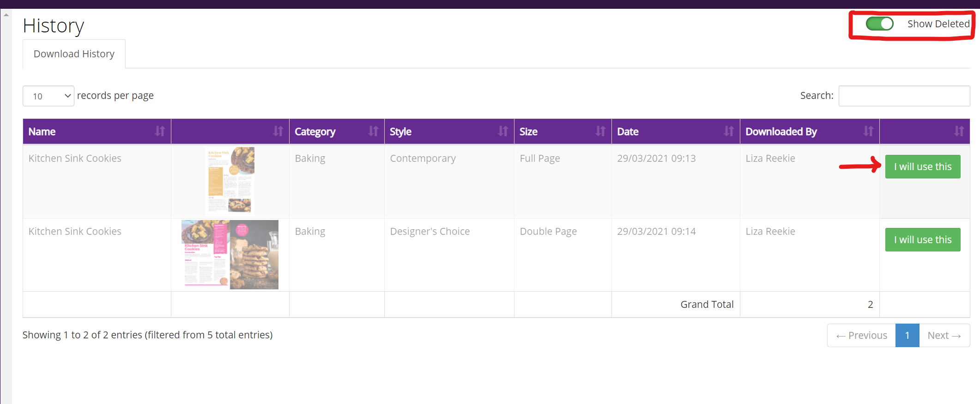Image resolution: width=980 pixels, height=404 pixels.
Task: Click the 'History' page heading
Action: click(54, 26)
